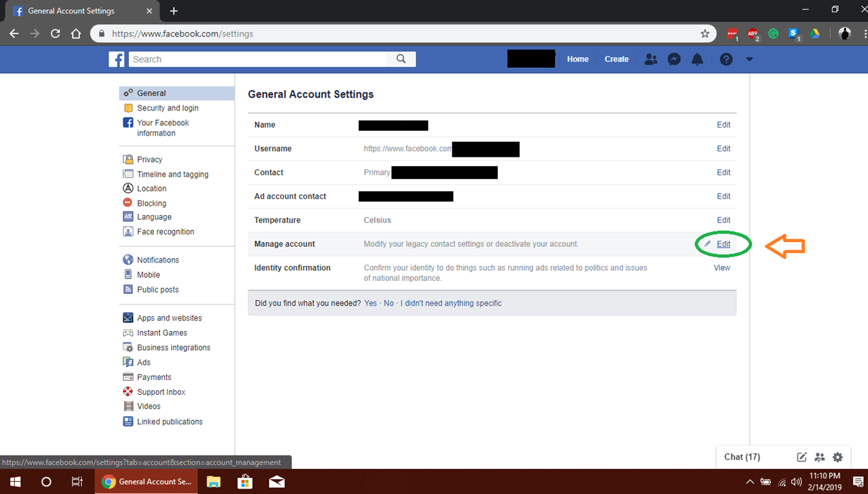Open Face recognition settings

165,232
